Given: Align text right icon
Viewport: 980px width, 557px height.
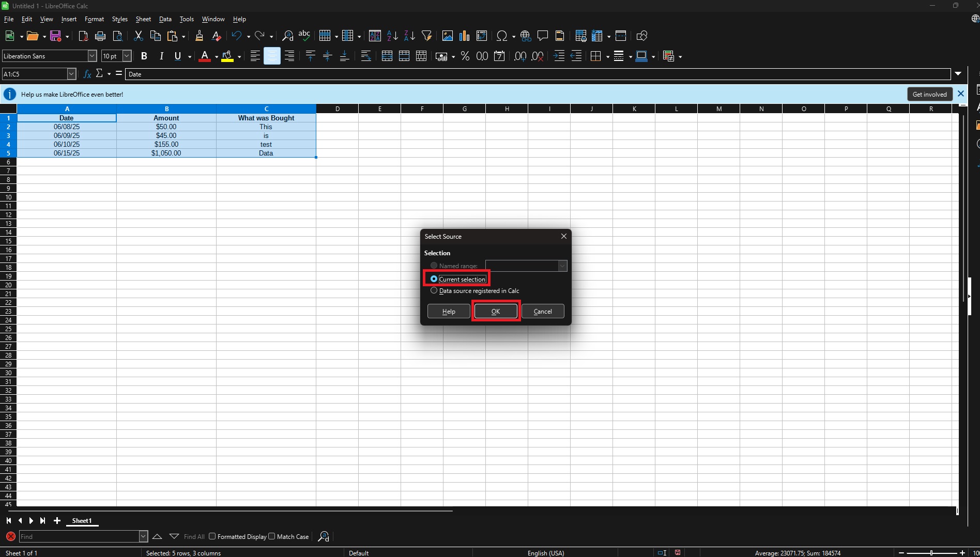Looking at the screenshot, I should tap(289, 56).
